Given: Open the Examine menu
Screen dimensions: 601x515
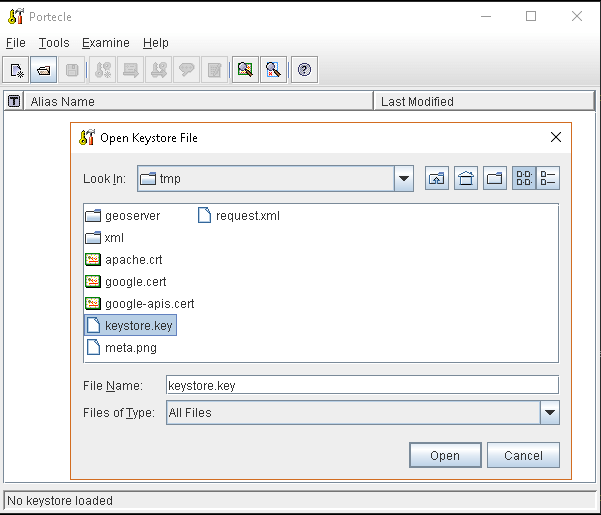Looking at the screenshot, I should [106, 43].
